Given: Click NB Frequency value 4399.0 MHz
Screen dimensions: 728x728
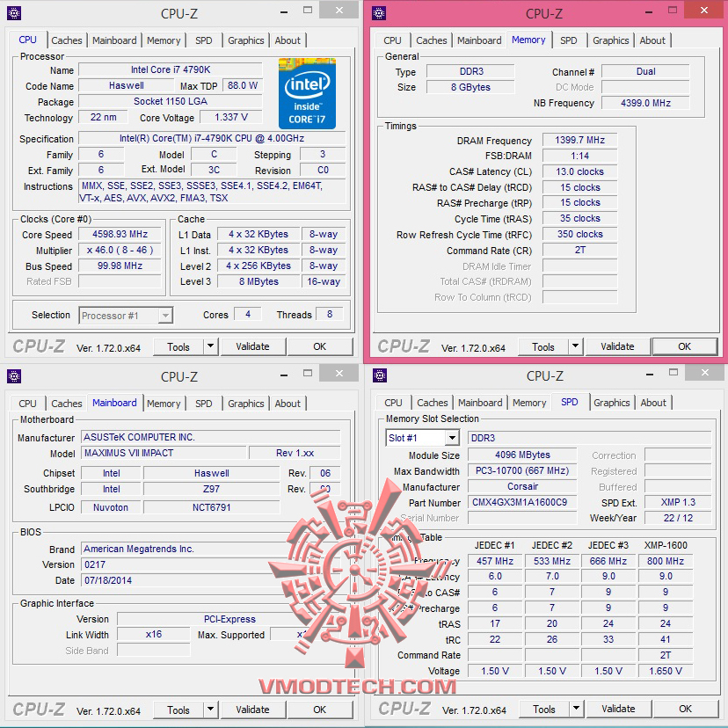Looking at the screenshot, I should point(645,103).
